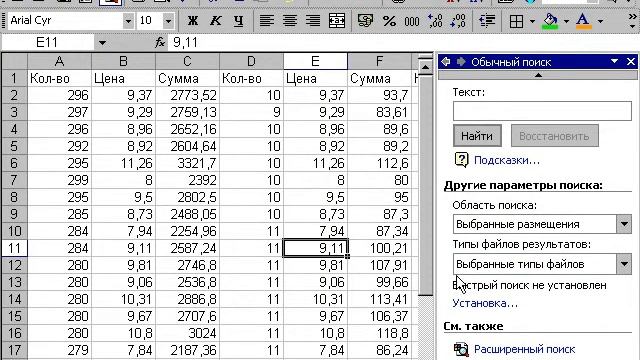Image resolution: width=640 pixels, height=360 pixels.
Task: Decrease decimal places
Action: (458, 20)
